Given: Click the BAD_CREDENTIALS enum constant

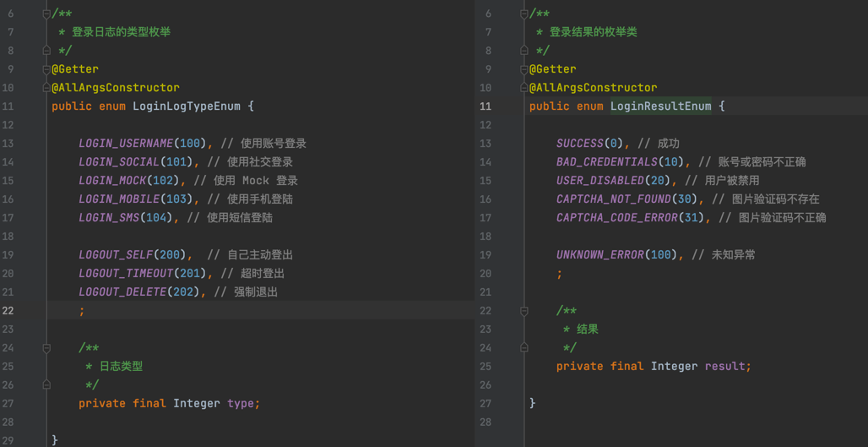Looking at the screenshot, I should click(606, 162).
